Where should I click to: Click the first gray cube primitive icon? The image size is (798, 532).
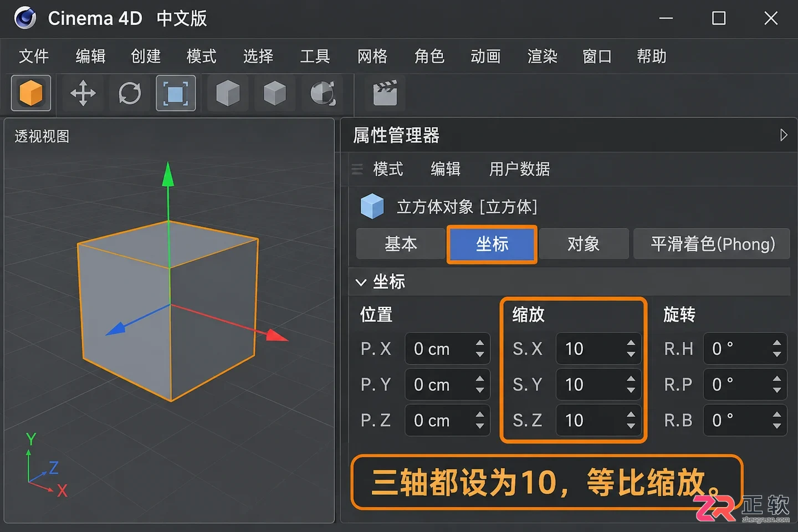[x=228, y=93]
